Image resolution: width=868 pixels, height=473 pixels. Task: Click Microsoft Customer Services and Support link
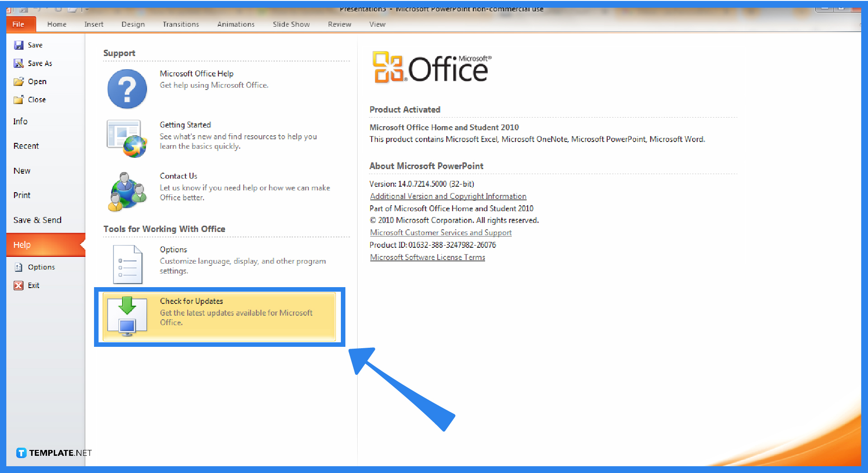pos(441,232)
